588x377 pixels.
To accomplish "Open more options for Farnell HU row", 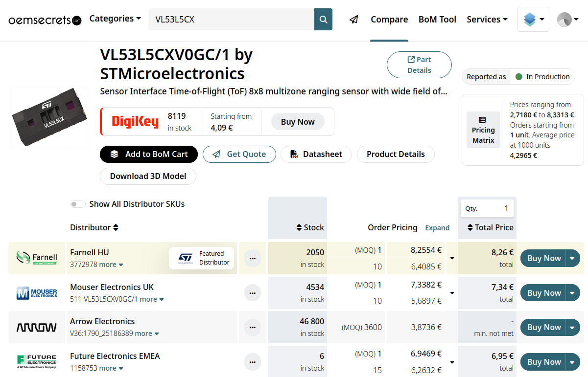I will point(253,258).
